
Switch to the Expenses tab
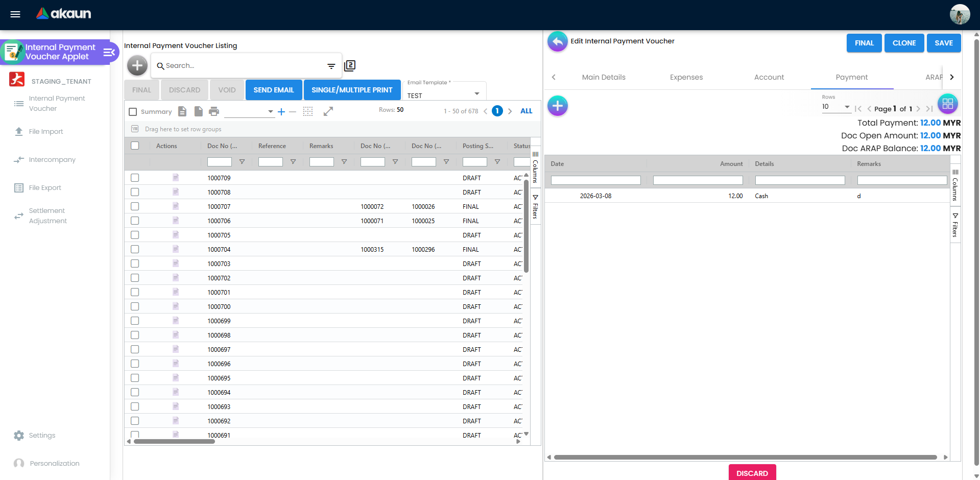coord(686,77)
